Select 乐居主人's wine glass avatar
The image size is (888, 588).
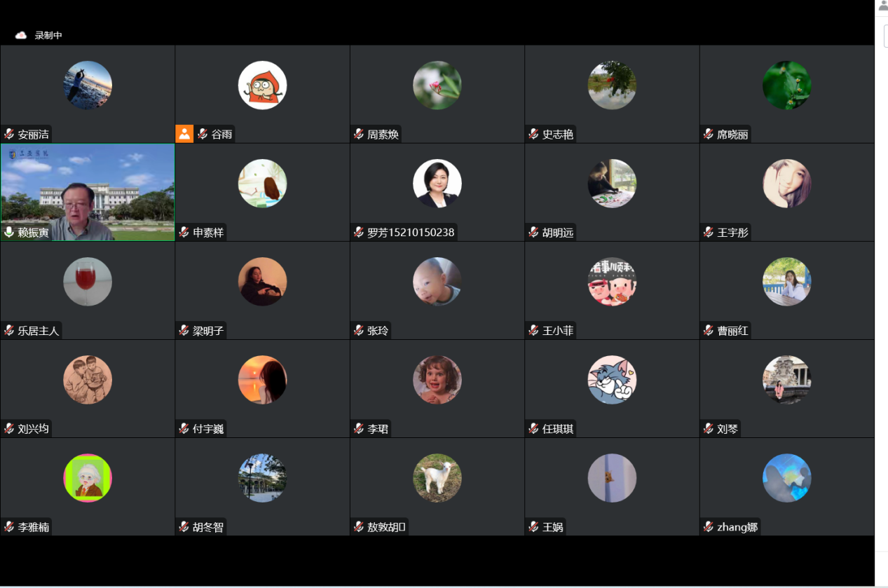pos(88,281)
